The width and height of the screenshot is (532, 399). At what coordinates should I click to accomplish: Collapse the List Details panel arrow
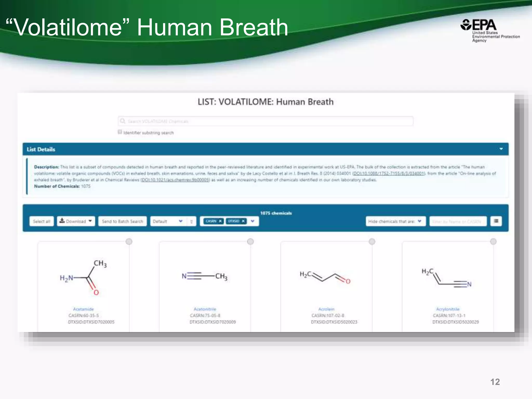point(501,149)
